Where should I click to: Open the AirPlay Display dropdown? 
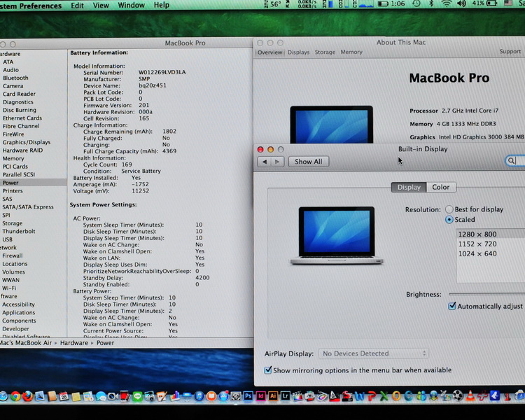(374, 353)
